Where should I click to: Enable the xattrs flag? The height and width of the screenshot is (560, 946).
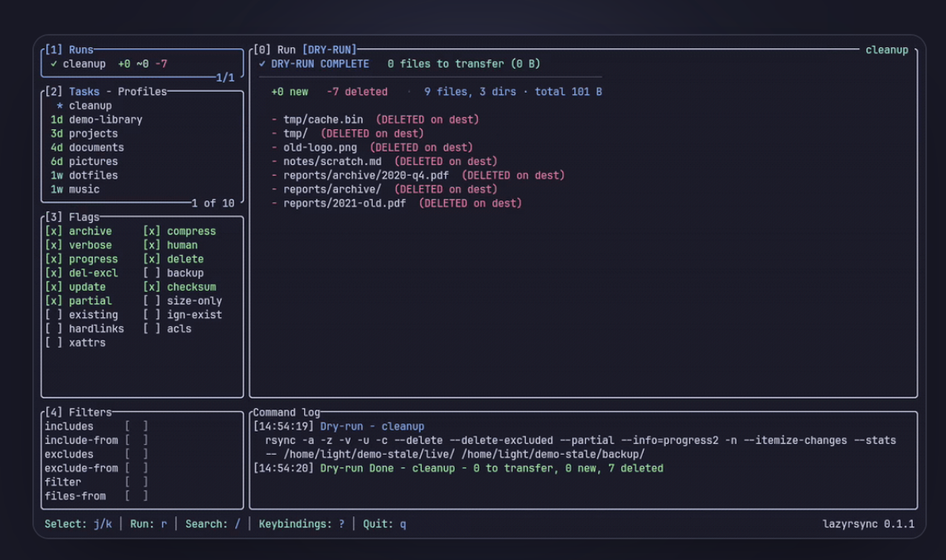pos(54,342)
